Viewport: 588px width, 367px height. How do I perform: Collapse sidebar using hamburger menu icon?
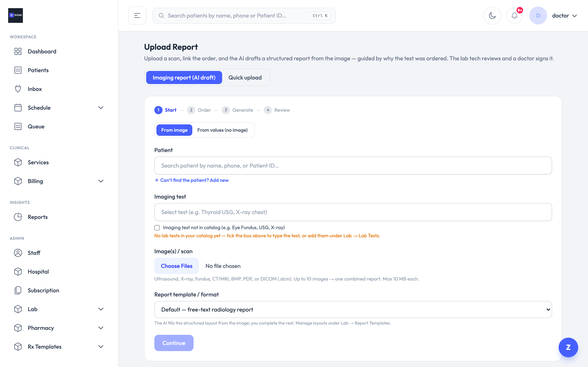pos(137,15)
